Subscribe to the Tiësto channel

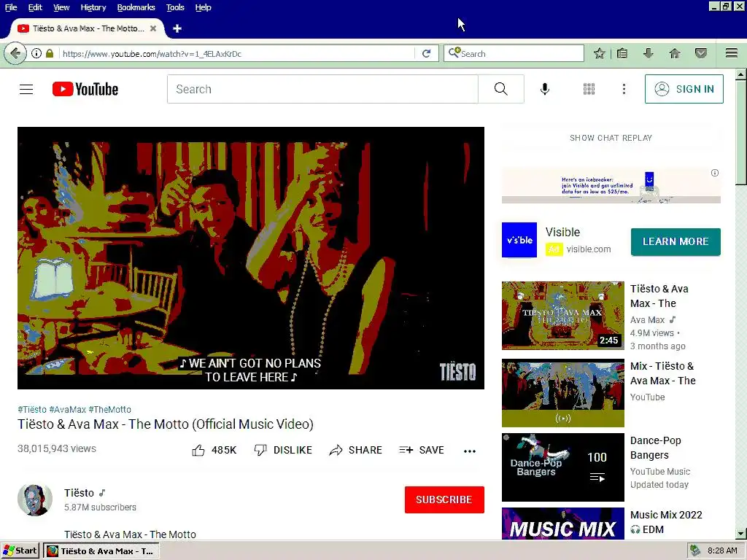point(444,499)
